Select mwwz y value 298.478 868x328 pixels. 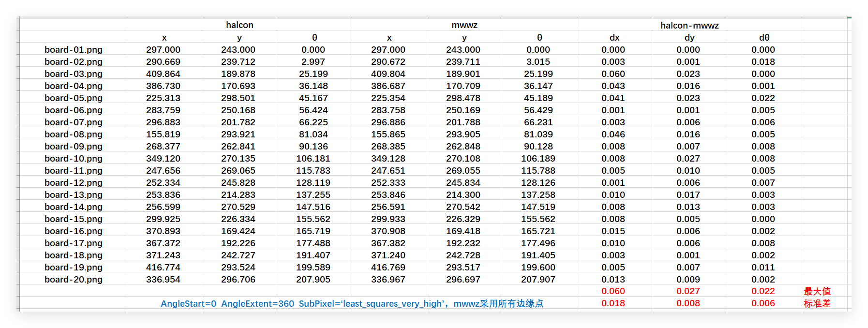pos(464,98)
